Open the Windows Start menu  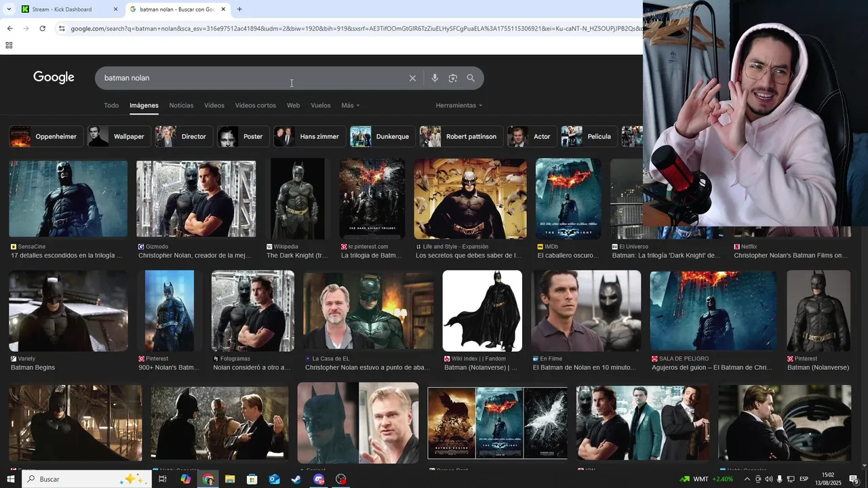[x=11, y=479]
